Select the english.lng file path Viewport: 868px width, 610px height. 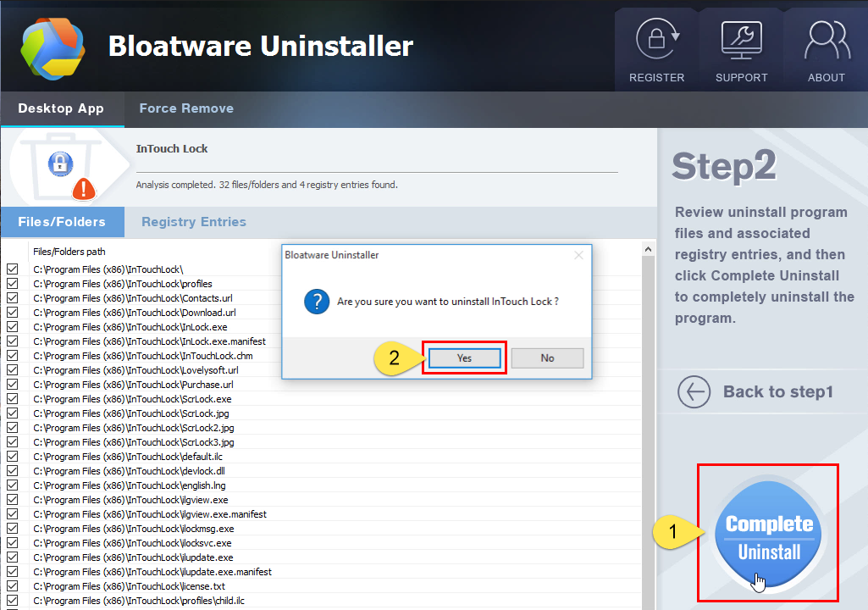pos(130,485)
